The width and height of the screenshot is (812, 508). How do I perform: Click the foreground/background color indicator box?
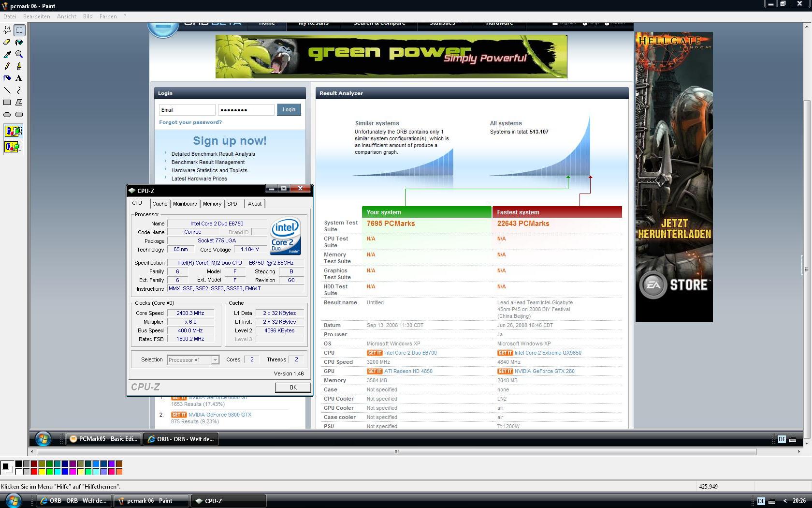[x=7, y=467]
